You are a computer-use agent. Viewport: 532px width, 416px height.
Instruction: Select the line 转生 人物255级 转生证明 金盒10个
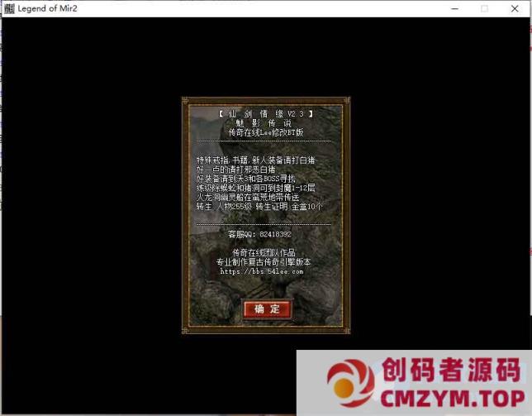click(259, 207)
